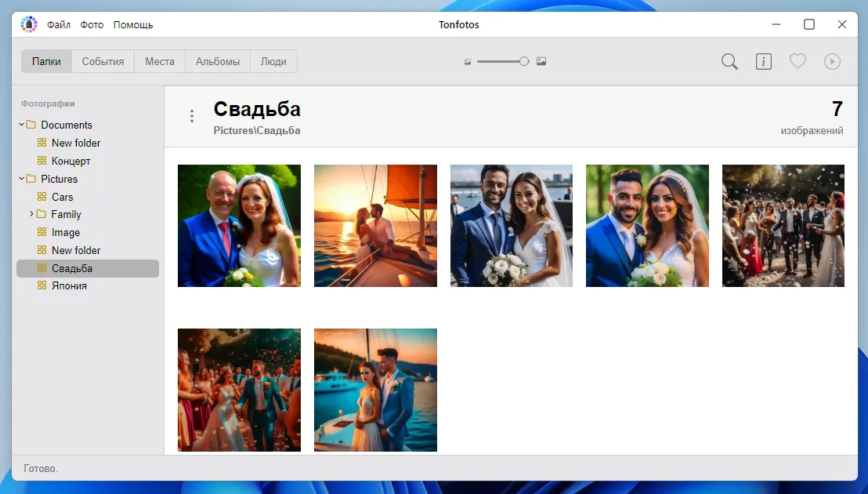Switch to the Люди tab
The height and width of the screenshot is (494, 868).
(x=273, y=60)
